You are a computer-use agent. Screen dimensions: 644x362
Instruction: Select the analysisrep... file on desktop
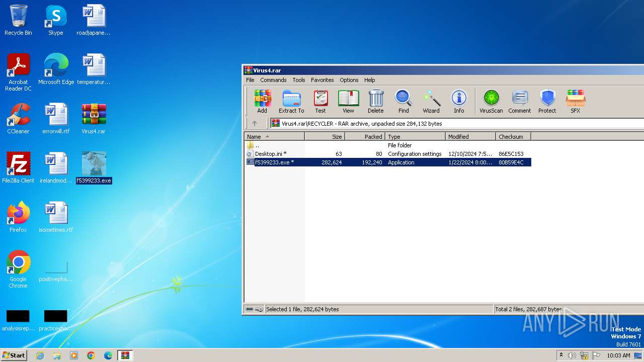18,320
